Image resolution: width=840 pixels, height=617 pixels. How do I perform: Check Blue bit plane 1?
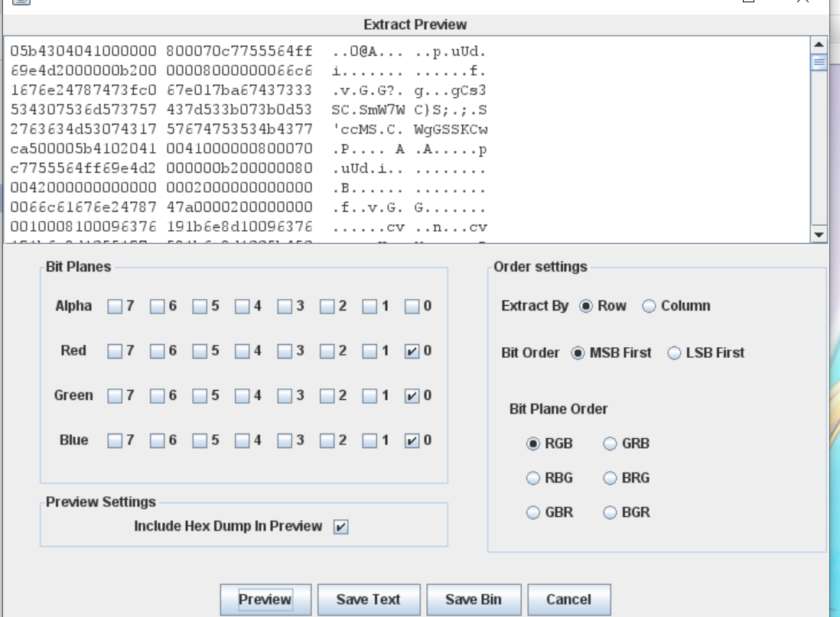pyautogui.click(x=370, y=440)
